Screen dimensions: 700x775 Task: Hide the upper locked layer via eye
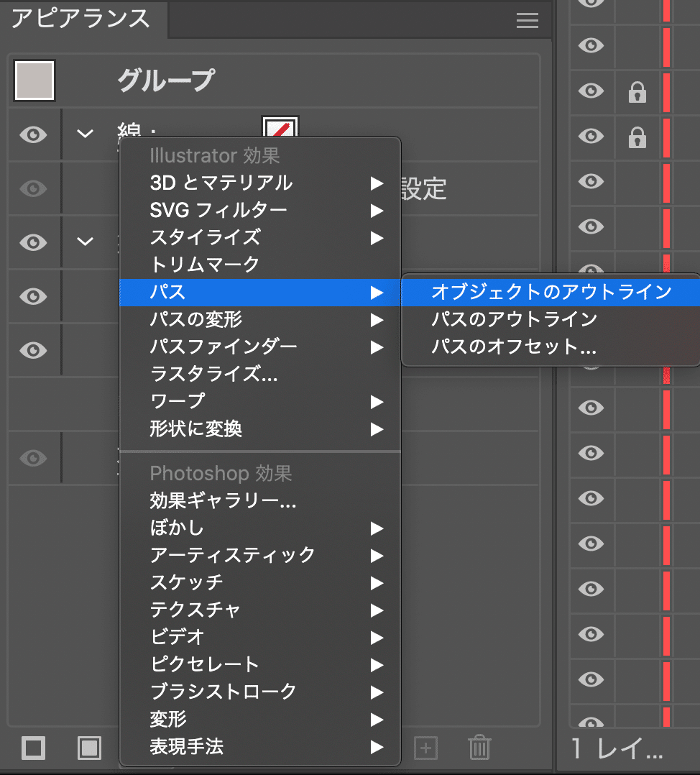591,91
